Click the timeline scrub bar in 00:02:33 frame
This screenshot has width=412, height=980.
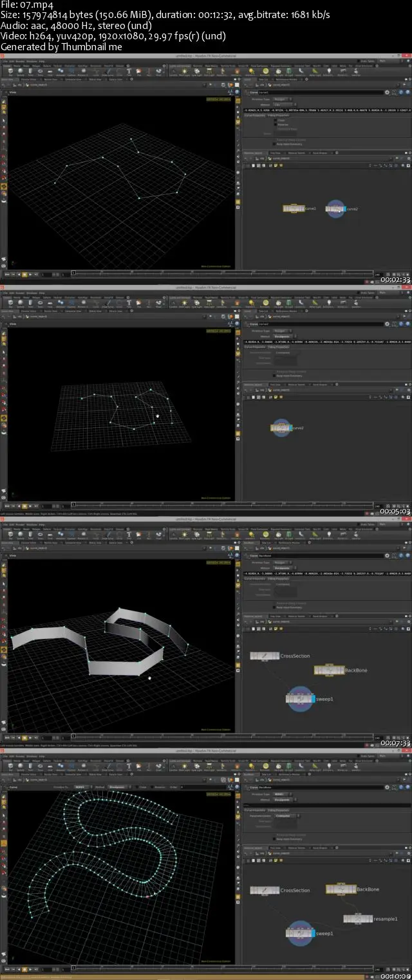pyautogui.click(x=223, y=273)
